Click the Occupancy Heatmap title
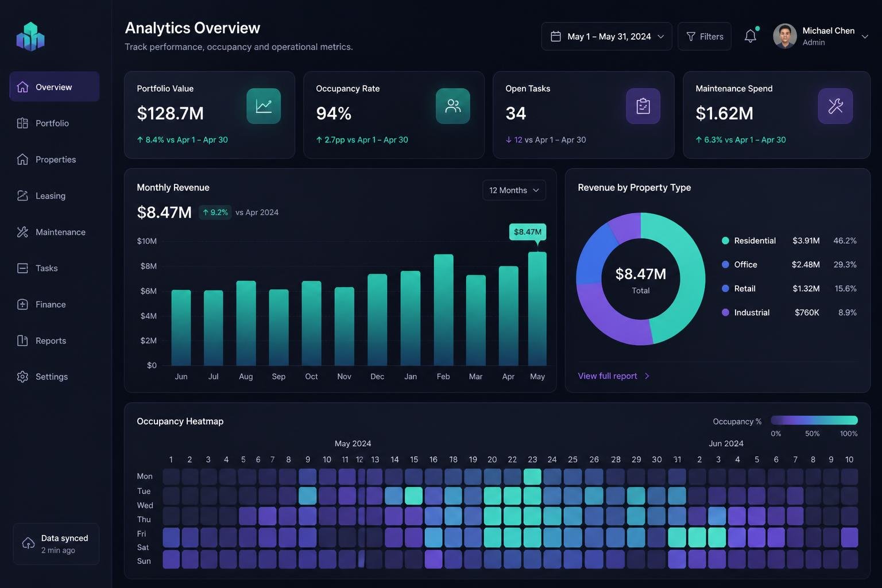Viewport: 882px width, 588px height. click(180, 421)
